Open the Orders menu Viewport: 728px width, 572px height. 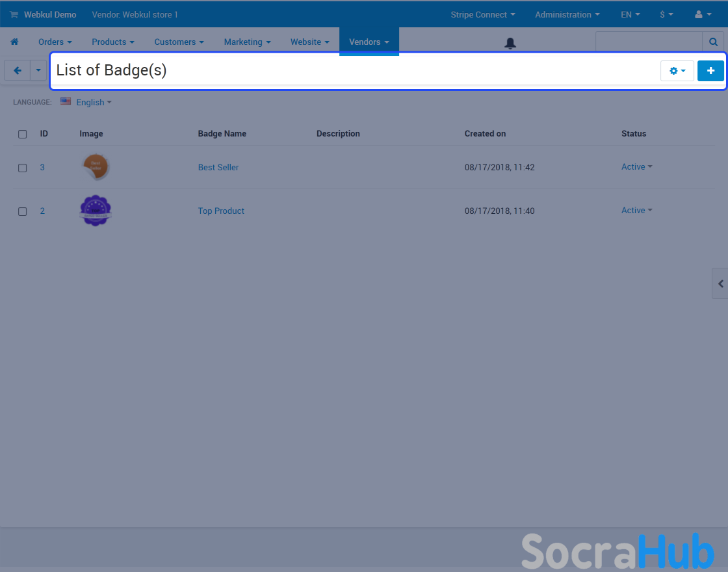coord(55,42)
